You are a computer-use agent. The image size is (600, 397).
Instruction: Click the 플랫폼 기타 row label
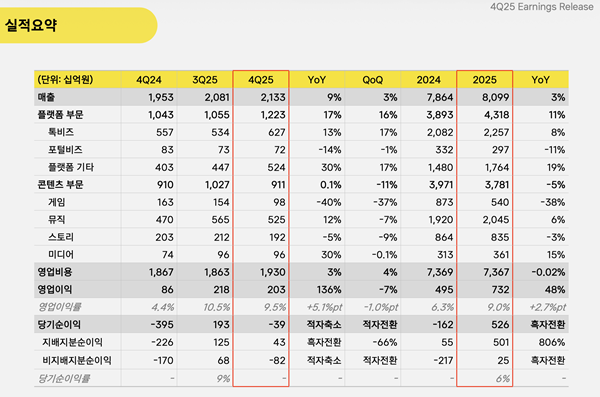click(x=71, y=167)
